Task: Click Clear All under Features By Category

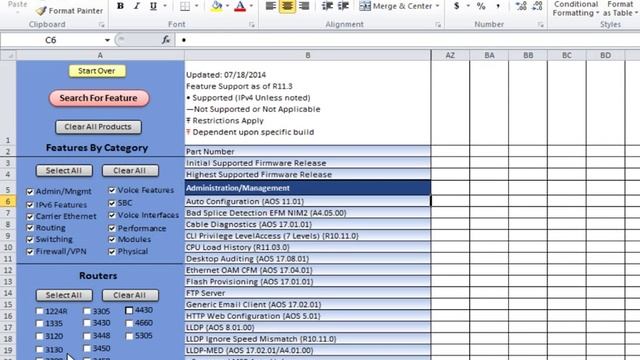Action: click(130, 171)
